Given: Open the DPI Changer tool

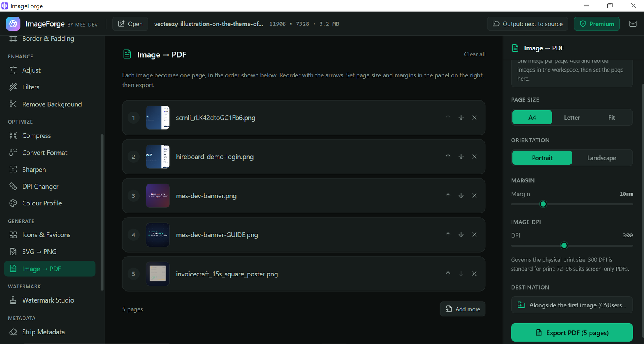Looking at the screenshot, I should pos(50,187).
